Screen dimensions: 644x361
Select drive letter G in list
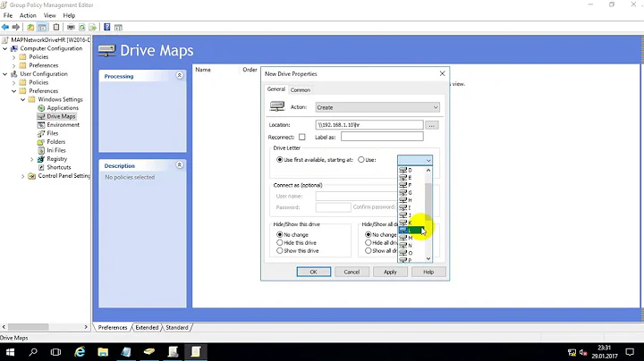[411, 193]
